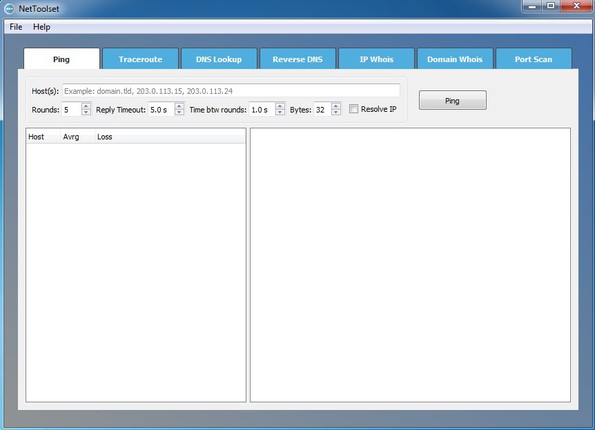The height and width of the screenshot is (430, 595).
Task: Select the Ping tab
Action: point(61,59)
